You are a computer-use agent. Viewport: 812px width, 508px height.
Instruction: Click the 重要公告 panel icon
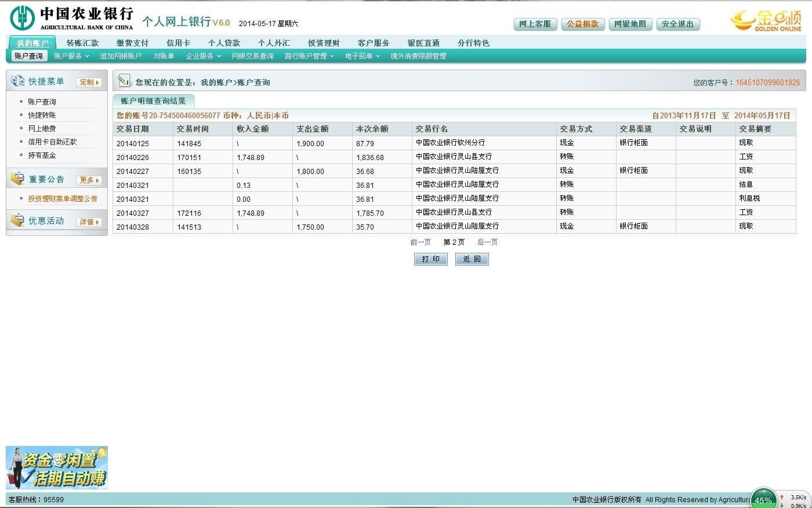17,179
